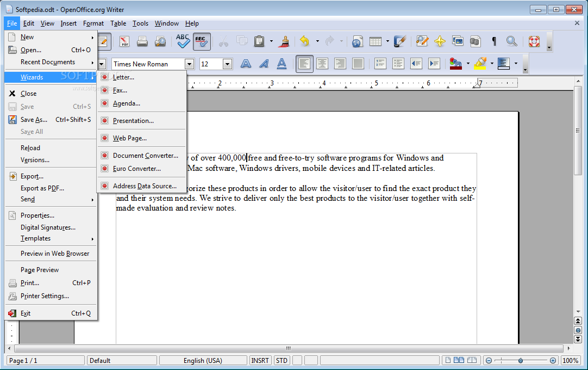This screenshot has height=370, width=588.
Task: Open the Tools menu
Action: click(x=140, y=23)
